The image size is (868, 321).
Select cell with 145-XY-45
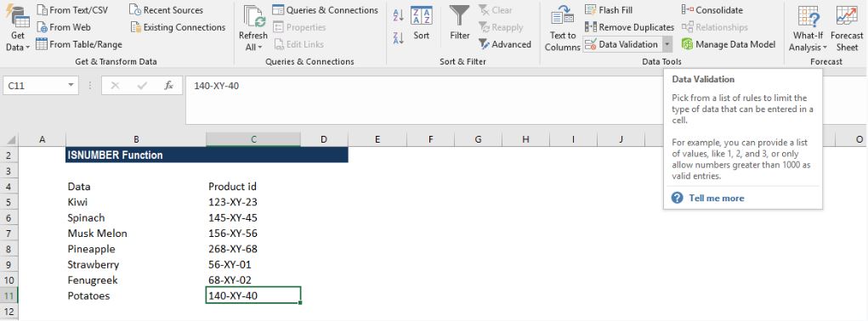click(x=253, y=217)
